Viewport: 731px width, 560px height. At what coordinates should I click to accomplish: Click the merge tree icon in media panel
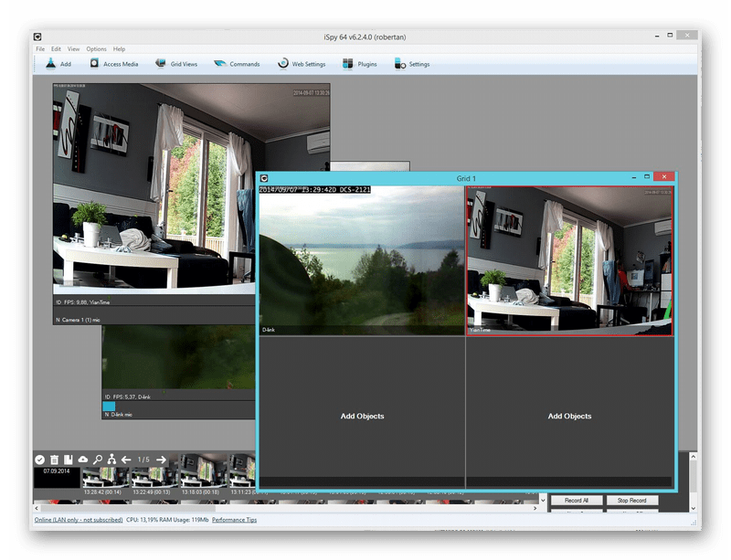111,460
